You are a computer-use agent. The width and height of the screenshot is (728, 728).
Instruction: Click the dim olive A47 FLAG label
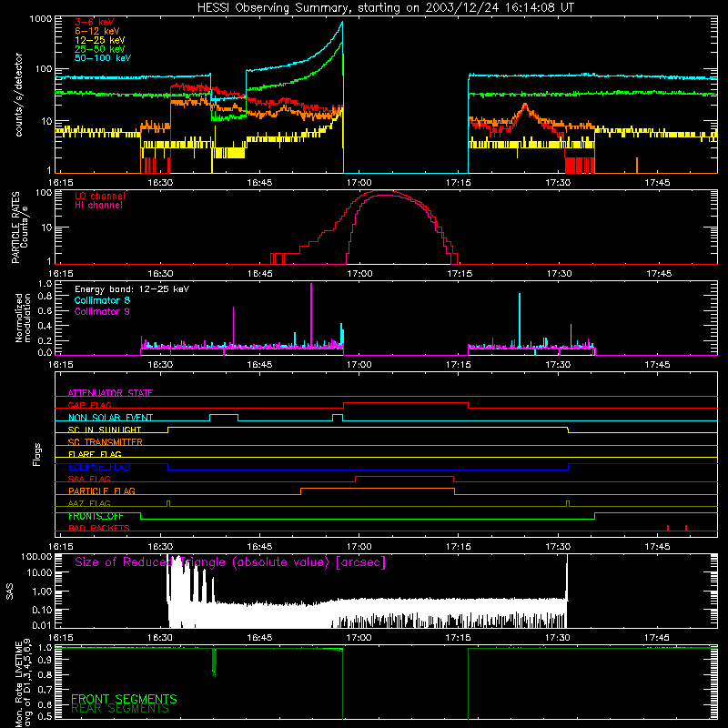pos(89,503)
